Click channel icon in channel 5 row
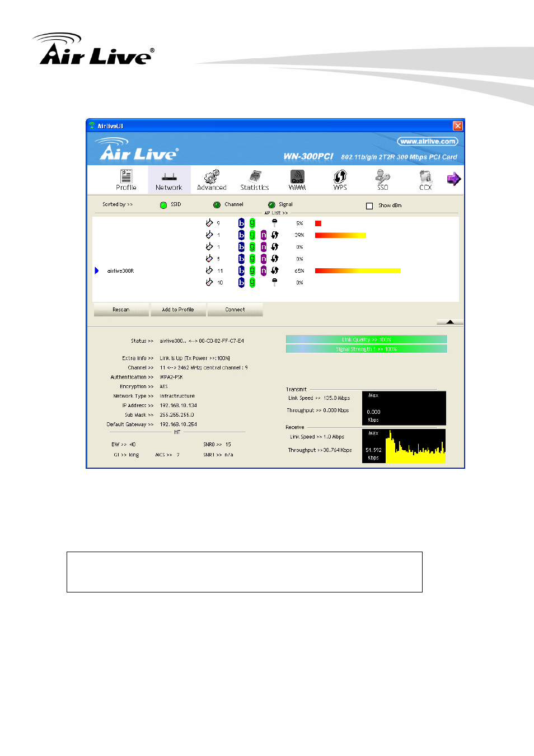 coord(209,259)
